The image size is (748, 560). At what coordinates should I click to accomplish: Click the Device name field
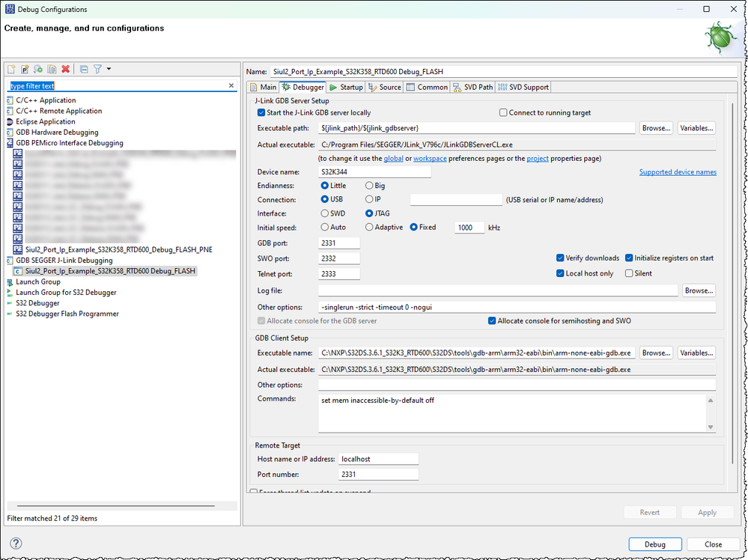[374, 171]
